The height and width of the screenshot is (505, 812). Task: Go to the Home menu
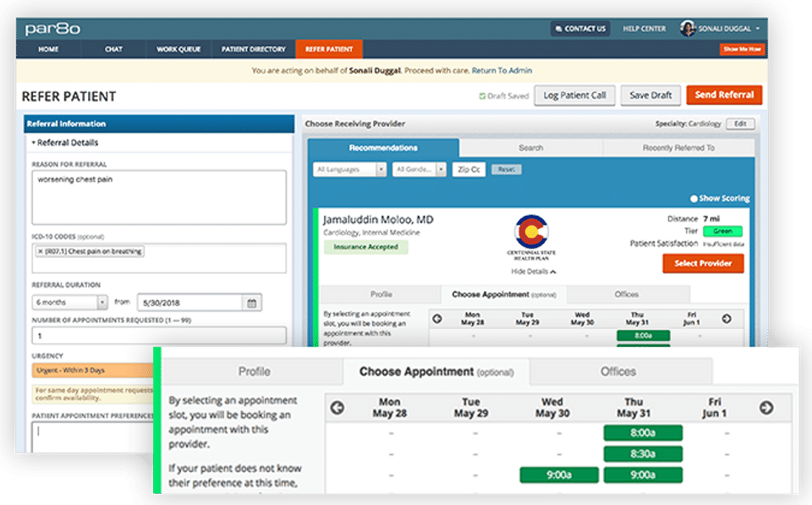tap(48, 49)
